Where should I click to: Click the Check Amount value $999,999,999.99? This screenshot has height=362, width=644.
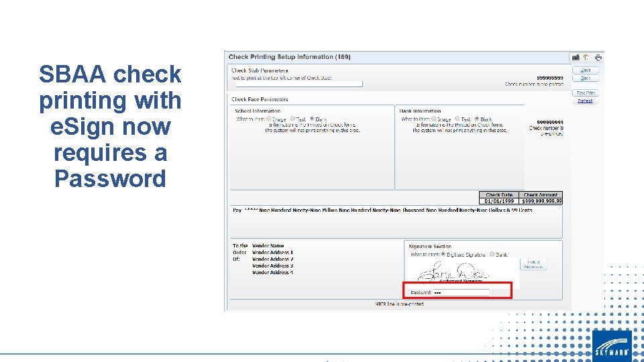tap(541, 201)
